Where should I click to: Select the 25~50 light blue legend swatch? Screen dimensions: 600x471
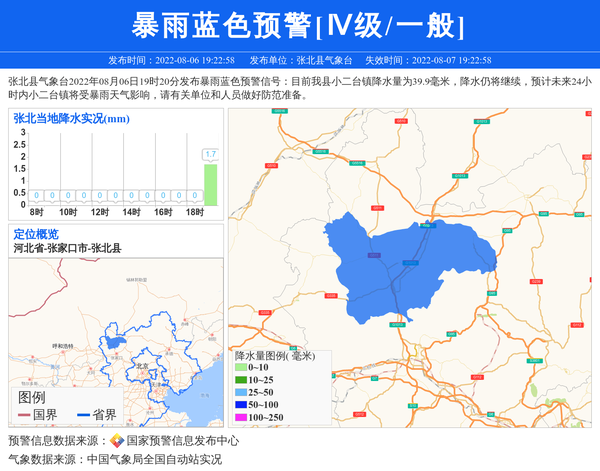tap(240, 393)
